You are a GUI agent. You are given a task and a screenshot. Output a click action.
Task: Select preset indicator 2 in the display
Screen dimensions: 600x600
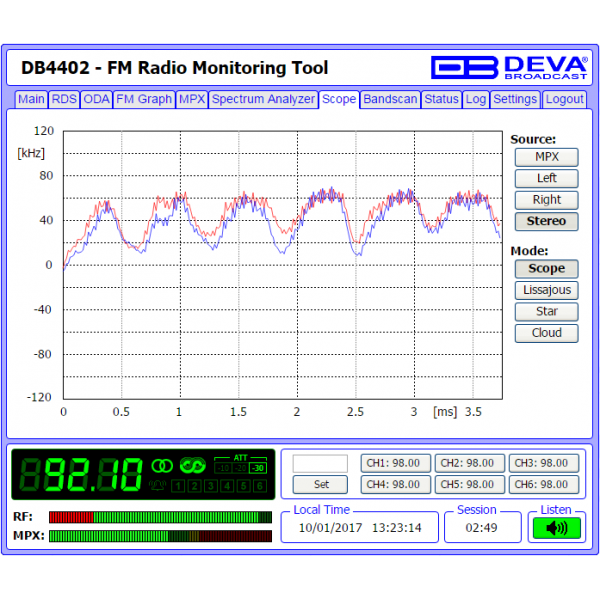coord(194,486)
